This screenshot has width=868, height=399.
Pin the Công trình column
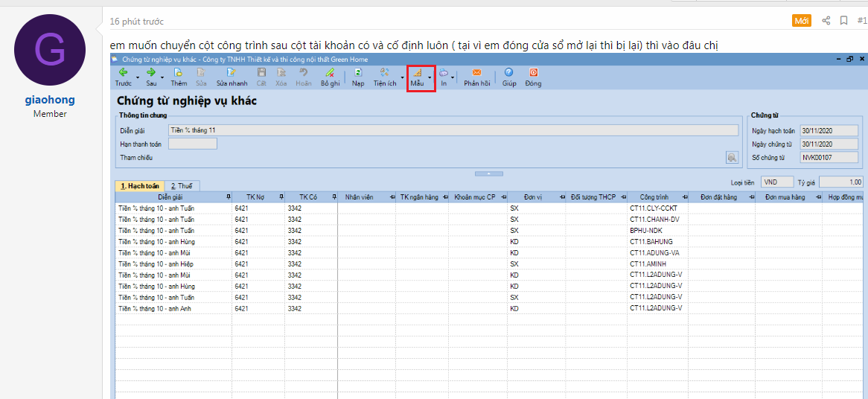click(684, 197)
